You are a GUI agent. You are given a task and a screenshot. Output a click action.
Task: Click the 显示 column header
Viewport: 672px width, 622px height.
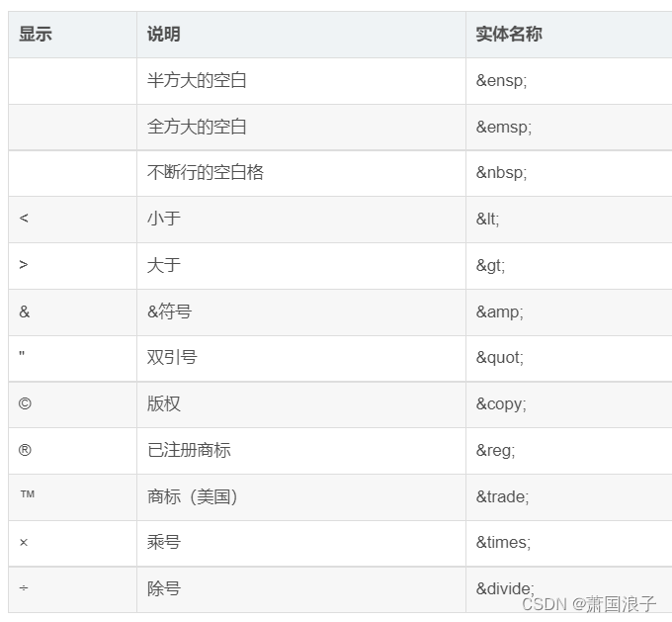point(36,35)
